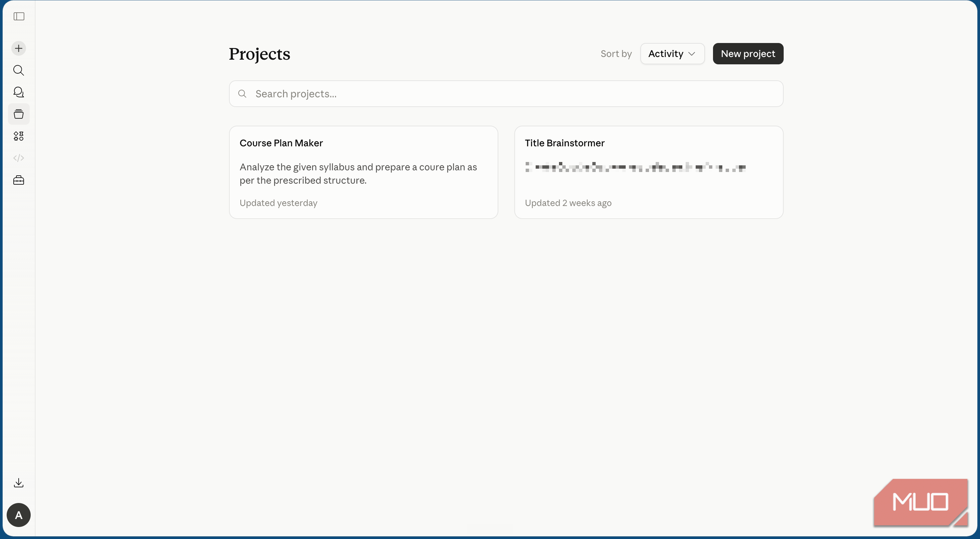Open the code brackets icon in sidebar
The image size is (980, 539).
19,158
